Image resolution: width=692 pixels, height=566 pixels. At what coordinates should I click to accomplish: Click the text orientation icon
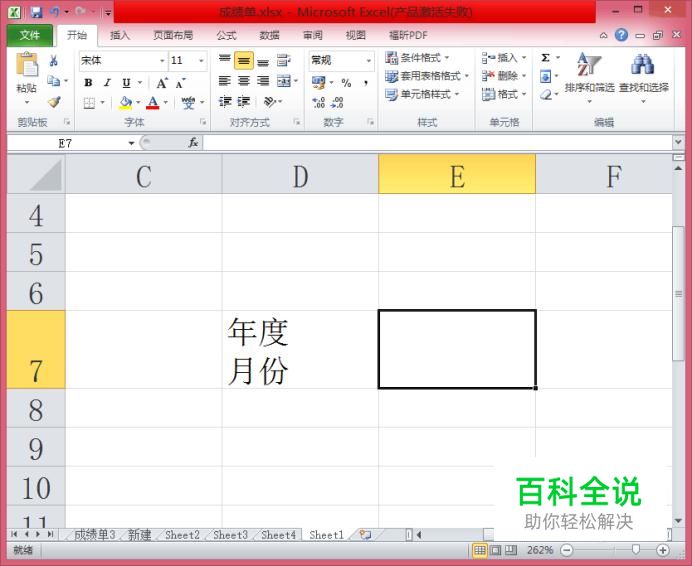point(270,102)
